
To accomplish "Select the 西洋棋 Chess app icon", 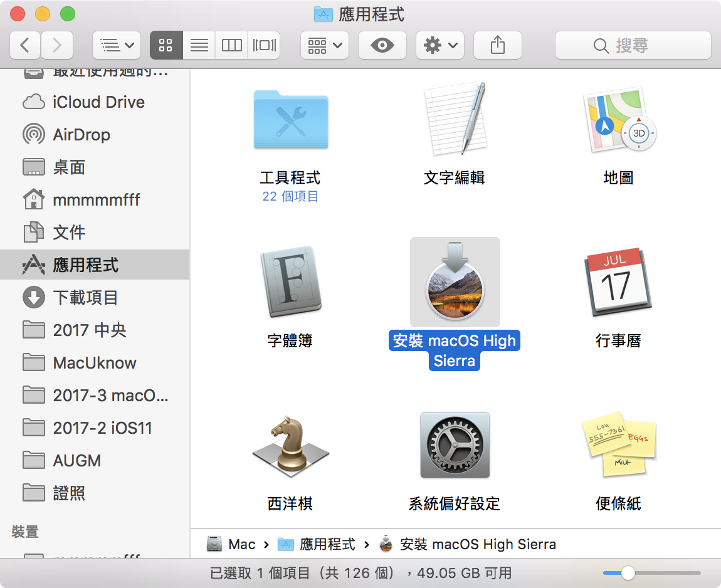I will (291, 446).
